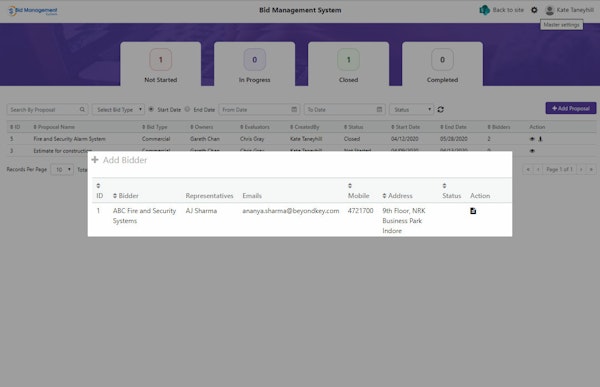Open the In Progress tab card
This screenshot has height=387, width=600.
[254, 64]
